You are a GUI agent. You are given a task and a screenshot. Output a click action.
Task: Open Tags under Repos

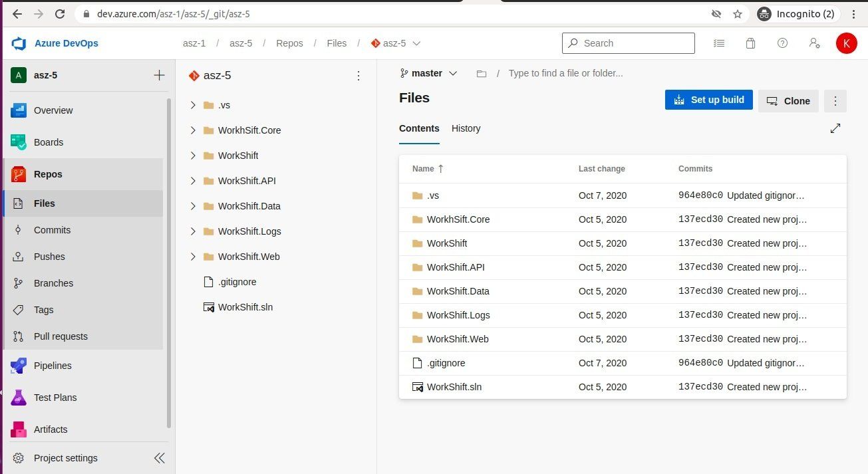click(82, 310)
